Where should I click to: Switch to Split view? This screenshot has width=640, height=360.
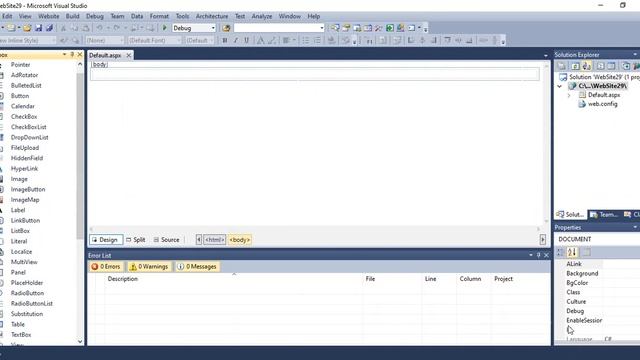coord(136,240)
